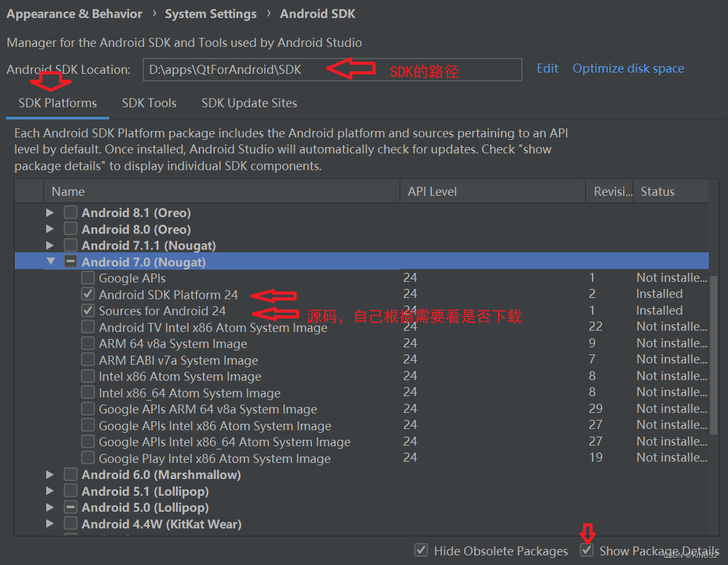Select ARM 64 v8a System Image label

(x=173, y=344)
